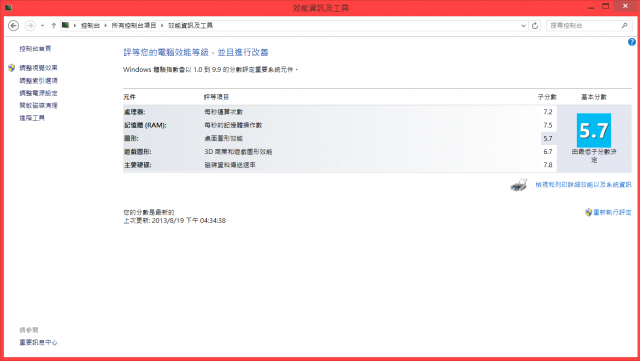Click the 磁碟資料傳送速率 description

tap(230, 165)
